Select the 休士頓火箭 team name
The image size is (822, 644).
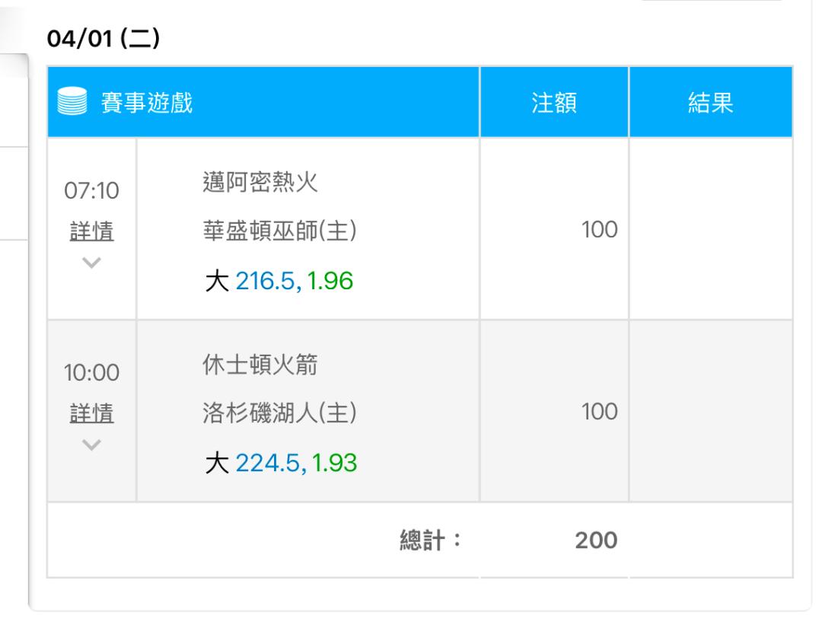point(260,365)
